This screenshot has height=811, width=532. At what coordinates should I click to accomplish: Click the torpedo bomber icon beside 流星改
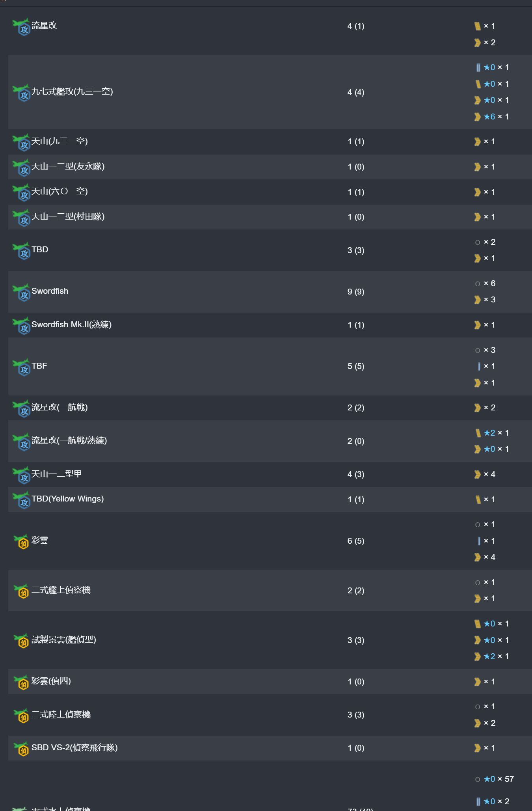[21, 27]
